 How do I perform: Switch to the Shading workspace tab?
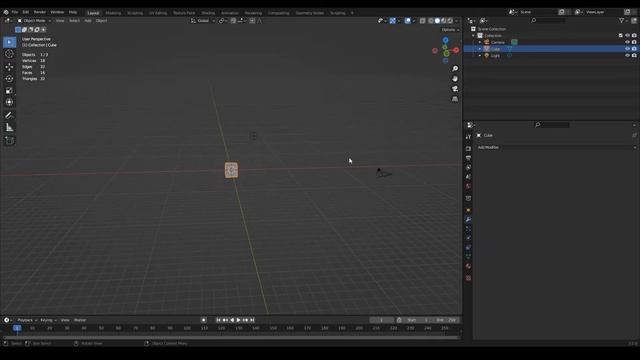(x=208, y=13)
